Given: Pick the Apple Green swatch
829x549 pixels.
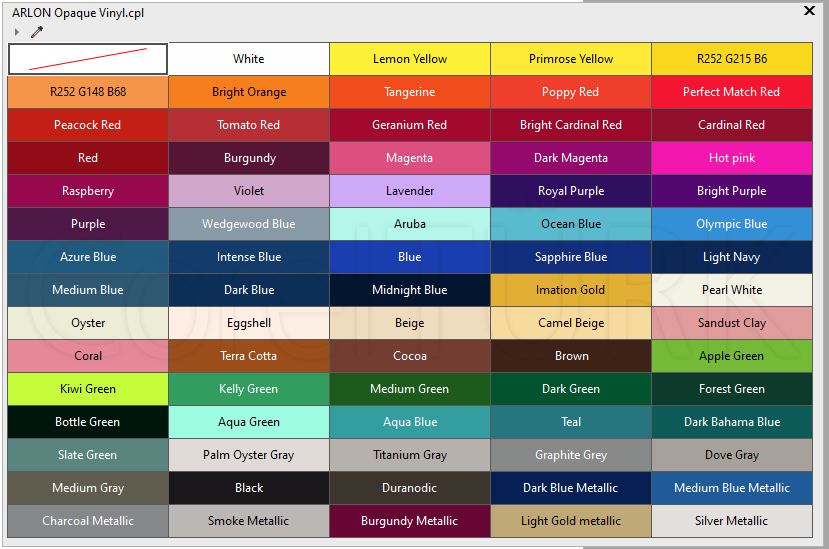Looking at the screenshot, I should [732, 356].
